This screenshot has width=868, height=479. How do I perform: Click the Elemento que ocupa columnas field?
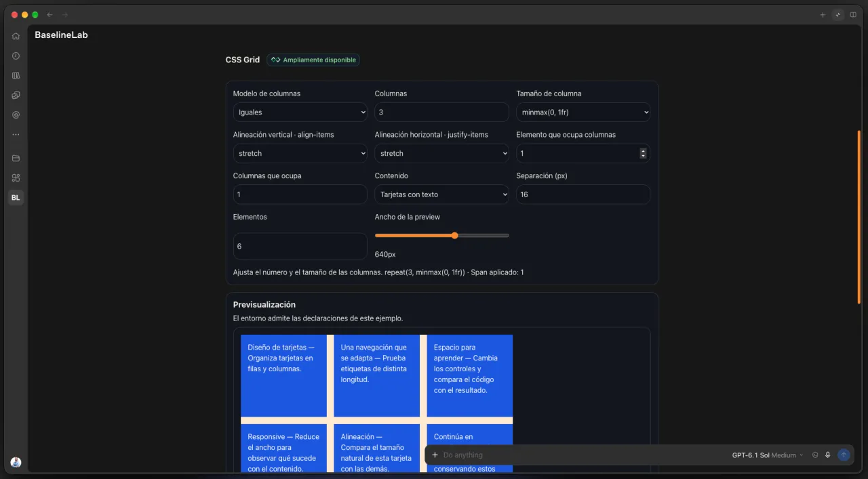pyautogui.click(x=583, y=153)
